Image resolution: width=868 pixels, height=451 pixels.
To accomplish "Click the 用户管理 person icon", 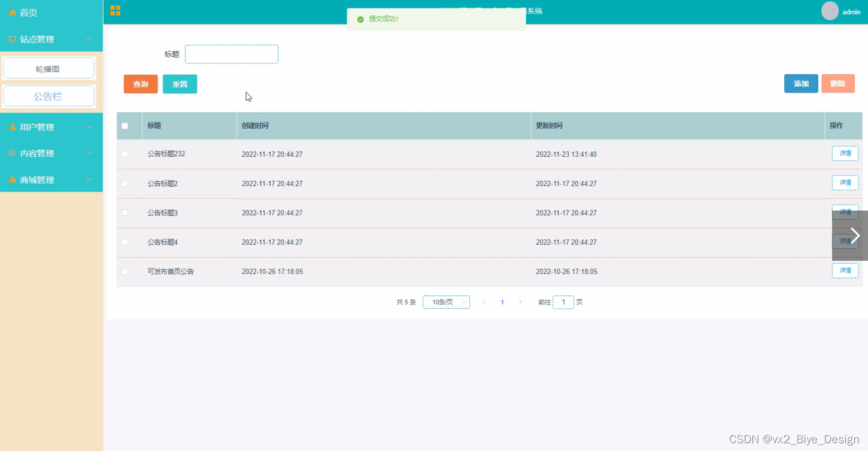I will [12, 127].
